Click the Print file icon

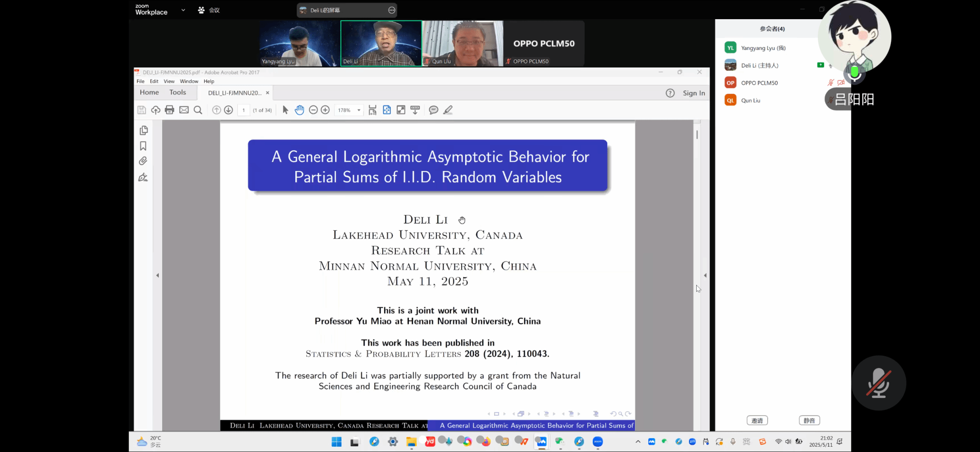coord(169,110)
